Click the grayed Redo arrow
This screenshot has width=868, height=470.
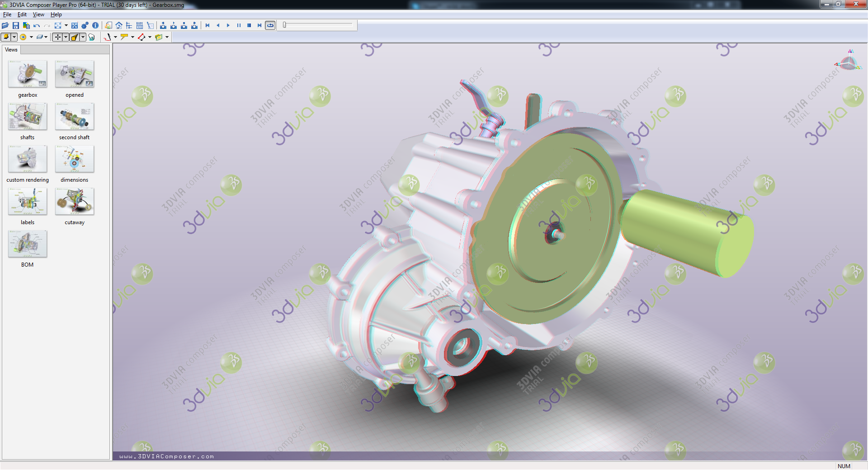click(x=47, y=26)
